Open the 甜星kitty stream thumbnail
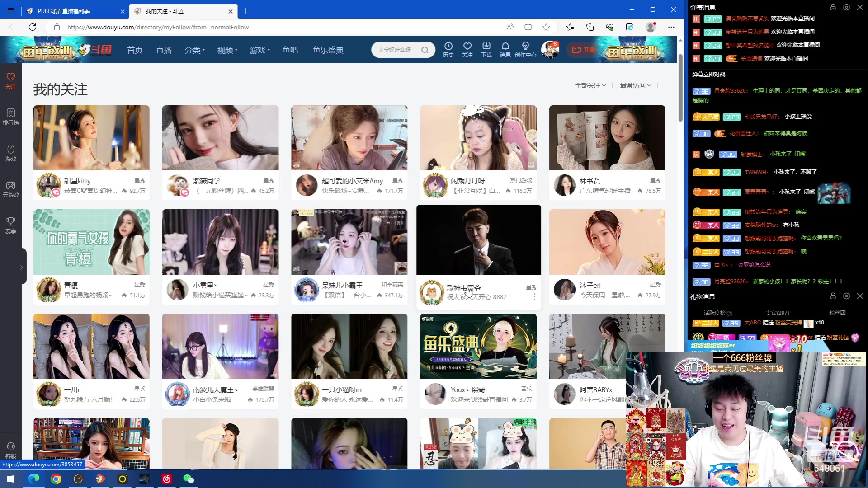 [x=91, y=138]
